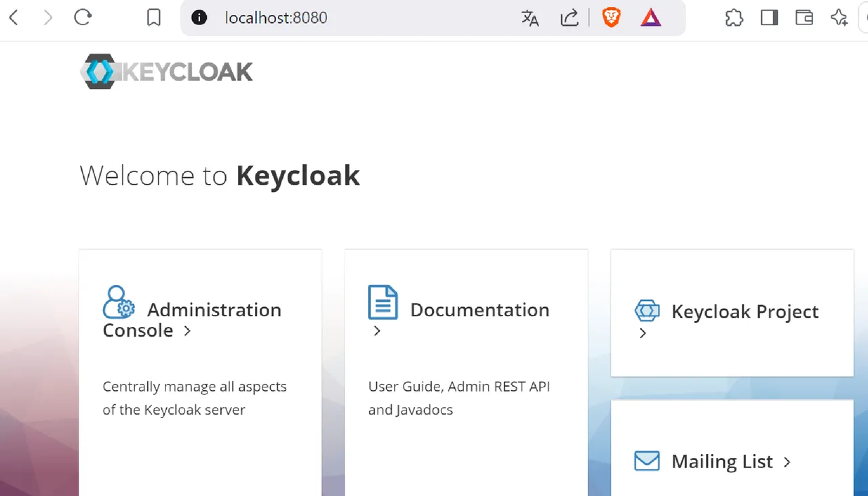The height and width of the screenshot is (496, 868).
Task: Click the Administration Console user-gear icon
Action: pyautogui.click(x=119, y=302)
